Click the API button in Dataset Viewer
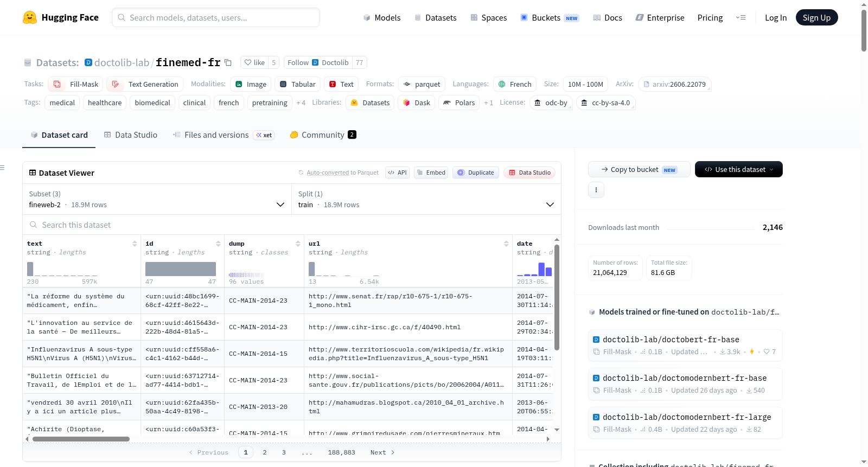 (x=397, y=172)
